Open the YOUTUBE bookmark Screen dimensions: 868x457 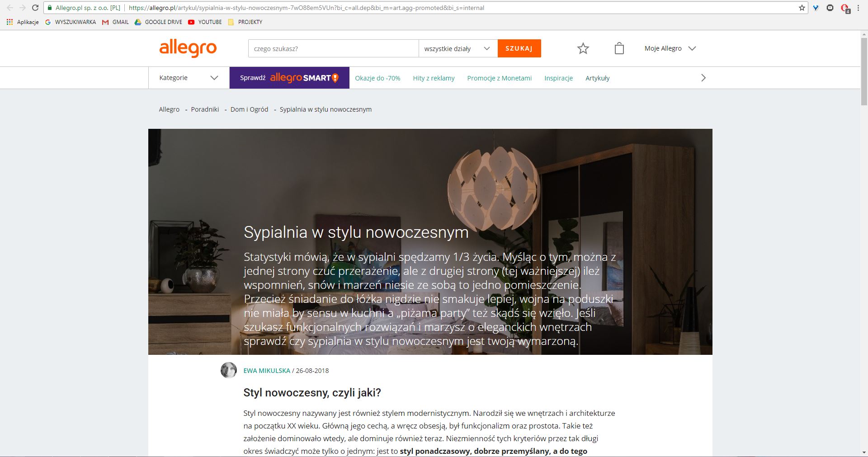tap(205, 22)
